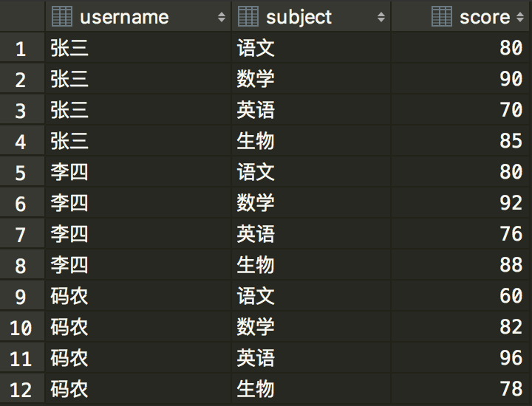This screenshot has height=406, width=532.
Task: Click the username column table icon
Action: (62, 16)
